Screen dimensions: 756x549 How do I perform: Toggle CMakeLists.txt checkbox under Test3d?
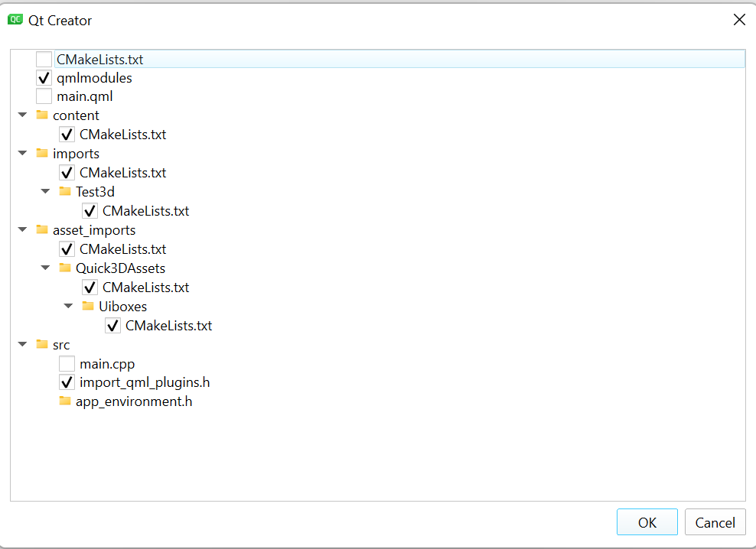tap(90, 210)
